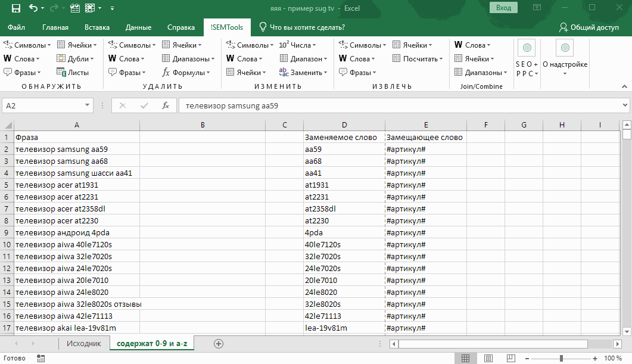Image resolution: width=632 pixels, height=364 pixels.
Task: Open Дубли dropdown in Обнаружить group
Action: (x=76, y=59)
